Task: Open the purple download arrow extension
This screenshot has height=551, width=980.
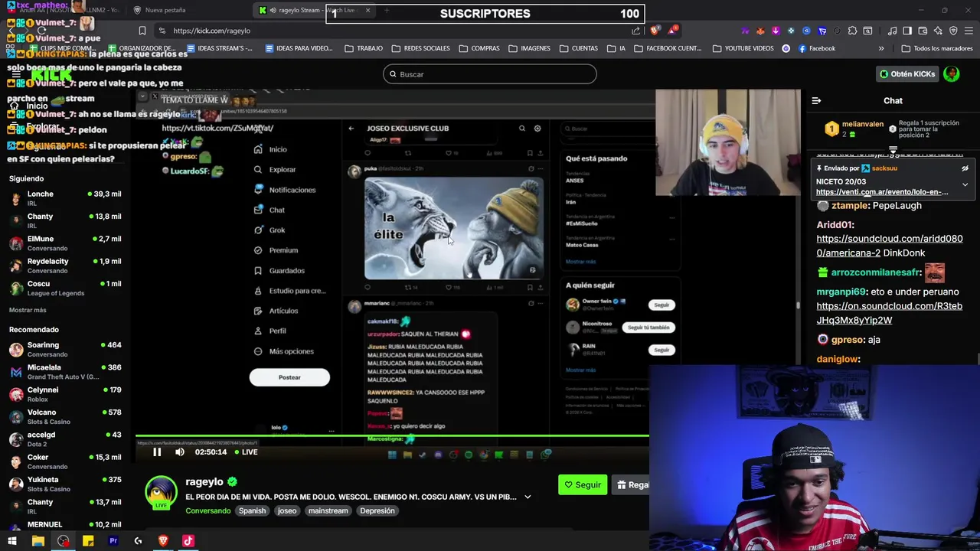Action: [776, 31]
